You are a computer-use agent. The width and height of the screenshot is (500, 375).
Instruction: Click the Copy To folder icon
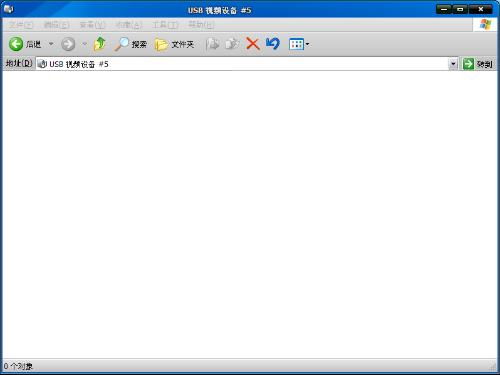232,44
